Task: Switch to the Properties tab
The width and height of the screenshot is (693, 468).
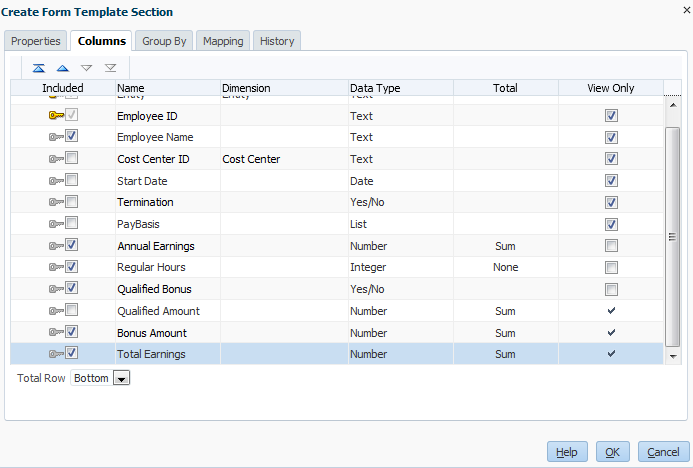Action: 36,41
